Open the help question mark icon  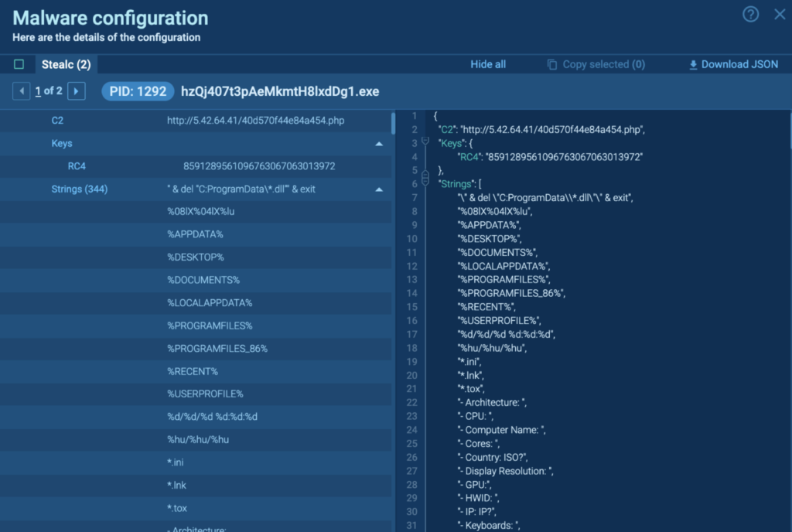point(750,15)
